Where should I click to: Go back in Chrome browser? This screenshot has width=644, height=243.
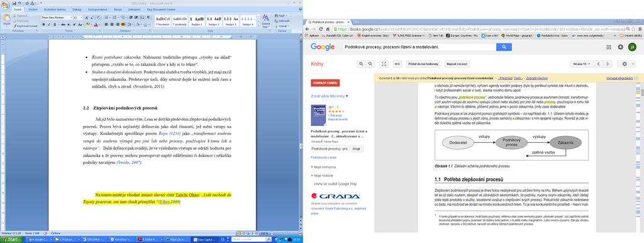(x=307, y=29)
